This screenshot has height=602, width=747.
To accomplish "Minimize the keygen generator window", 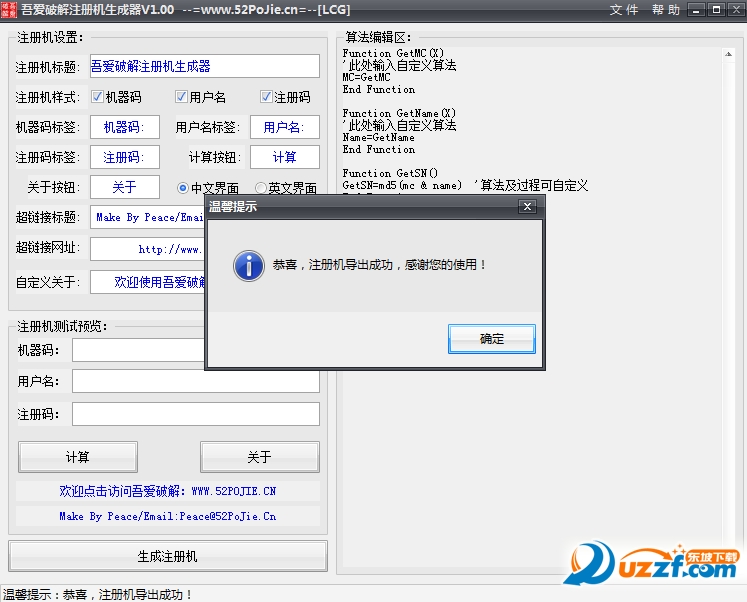I will (x=698, y=10).
